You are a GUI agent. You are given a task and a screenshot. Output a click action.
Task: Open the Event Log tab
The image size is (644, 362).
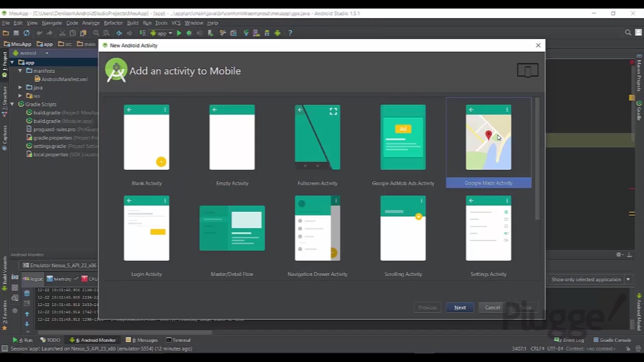click(x=570, y=340)
